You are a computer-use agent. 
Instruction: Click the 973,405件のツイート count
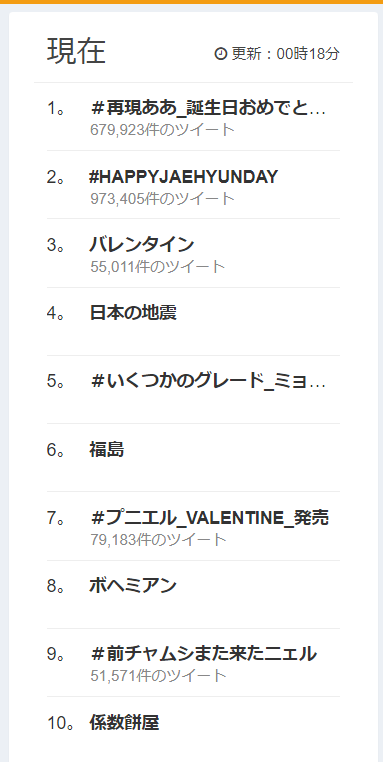162,198
